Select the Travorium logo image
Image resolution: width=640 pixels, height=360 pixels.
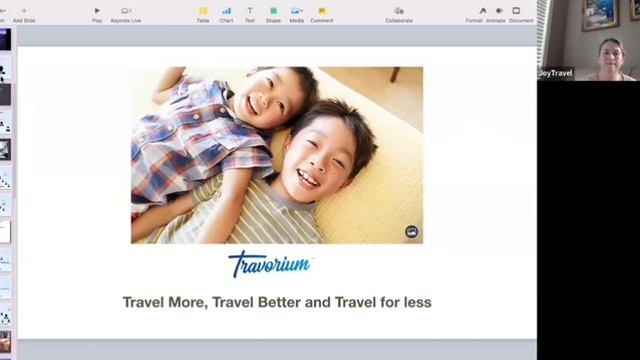[271, 264]
